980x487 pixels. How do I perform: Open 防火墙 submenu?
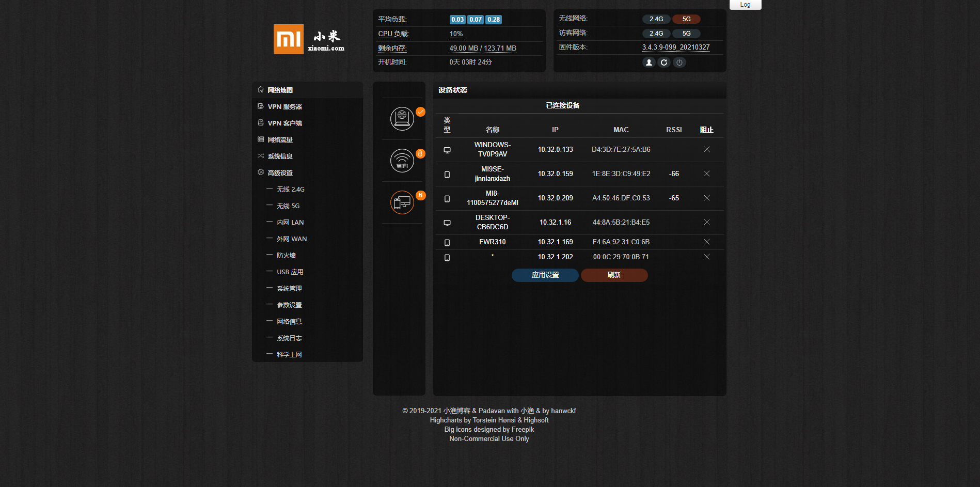(286, 256)
